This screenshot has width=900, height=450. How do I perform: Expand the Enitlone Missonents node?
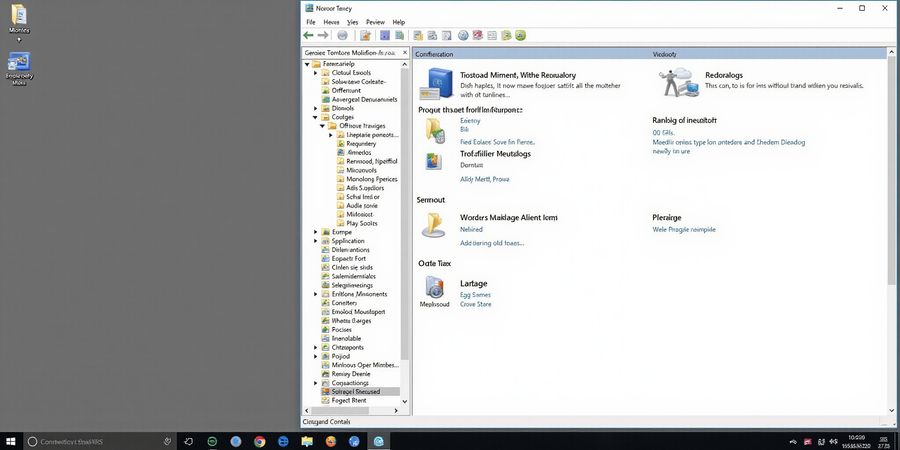tap(316, 294)
